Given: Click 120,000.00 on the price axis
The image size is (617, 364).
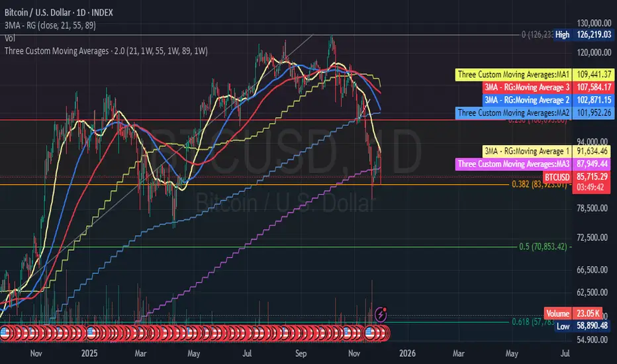Looking at the screenshot, I should (x=594, y=52).
